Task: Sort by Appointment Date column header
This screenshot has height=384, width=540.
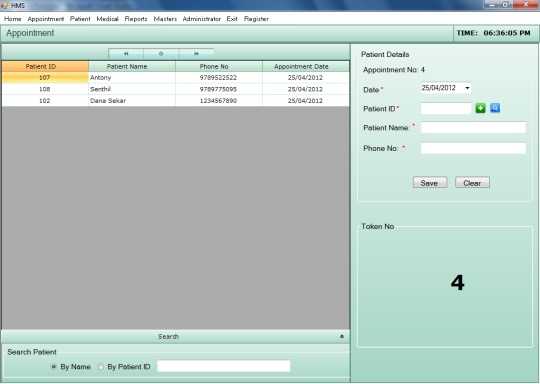Action: [306, 66]
